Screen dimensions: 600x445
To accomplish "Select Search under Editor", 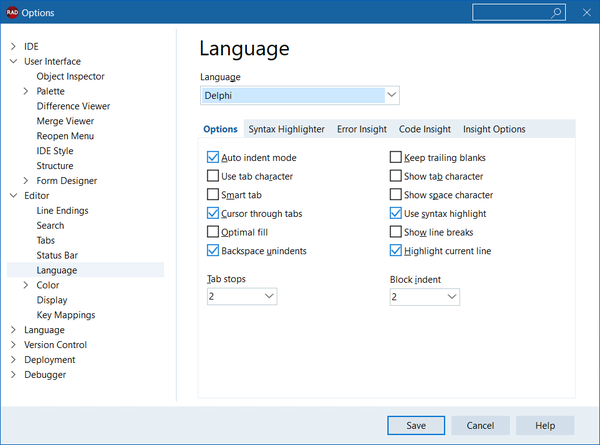I will tap(51, 225).
